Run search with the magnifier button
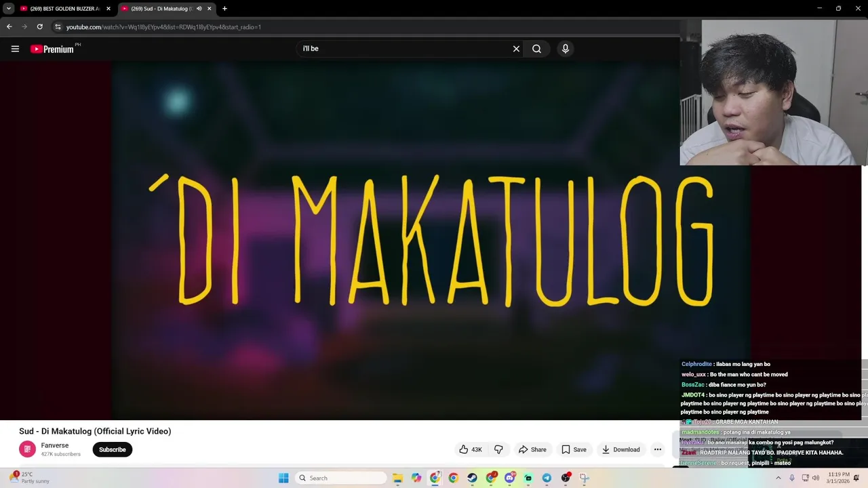This screenshot has height=488, width=868. point(536,49)
